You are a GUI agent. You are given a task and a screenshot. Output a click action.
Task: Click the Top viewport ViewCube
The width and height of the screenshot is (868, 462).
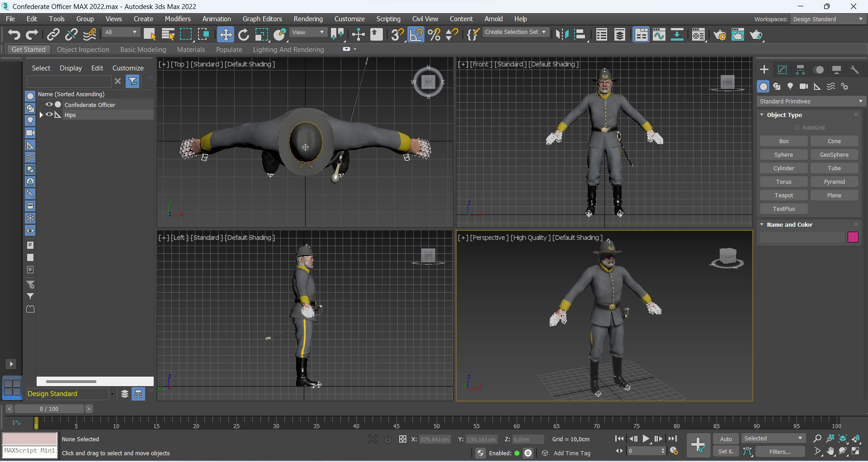(x=428, y=82)
